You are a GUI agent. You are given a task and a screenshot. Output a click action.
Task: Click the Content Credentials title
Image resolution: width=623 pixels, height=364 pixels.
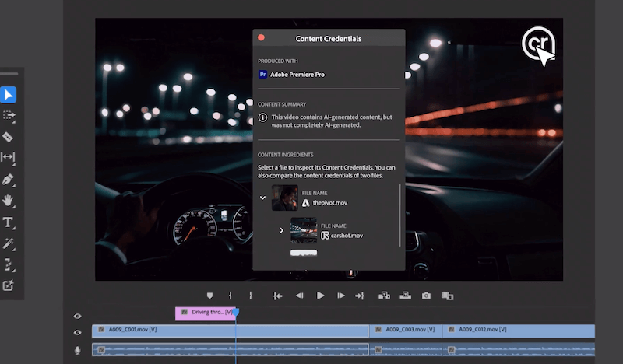329,39
